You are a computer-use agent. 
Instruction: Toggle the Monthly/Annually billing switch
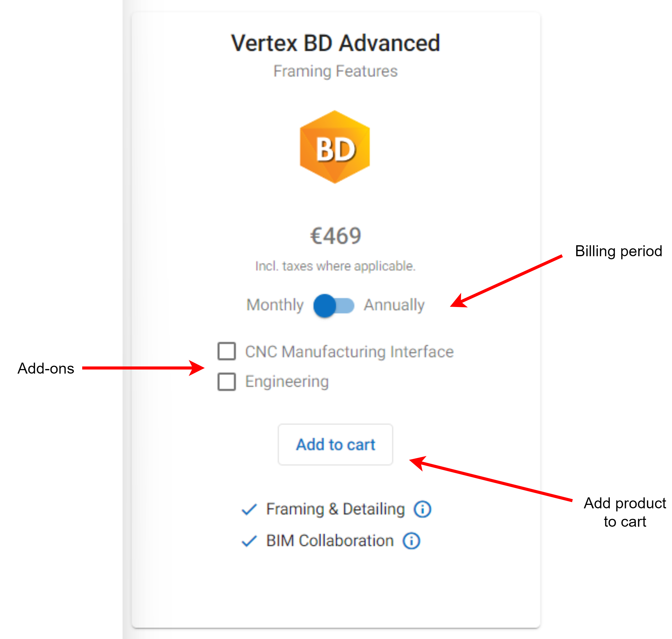[334, 305]
